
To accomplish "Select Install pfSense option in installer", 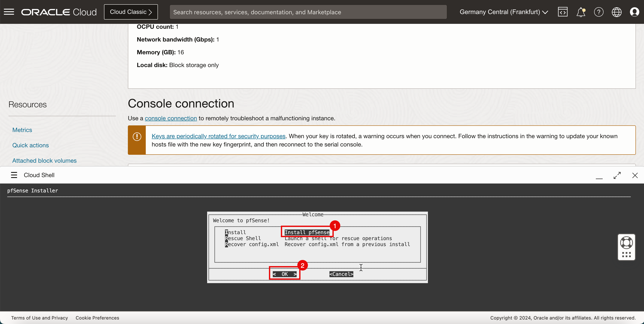I will click(307, 232).
